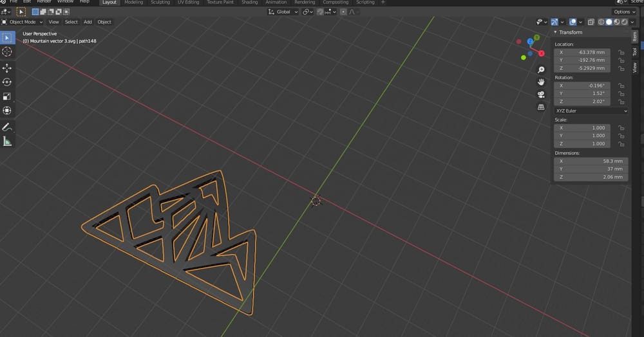Lock Scale Y with padlock

click(621, 136)
